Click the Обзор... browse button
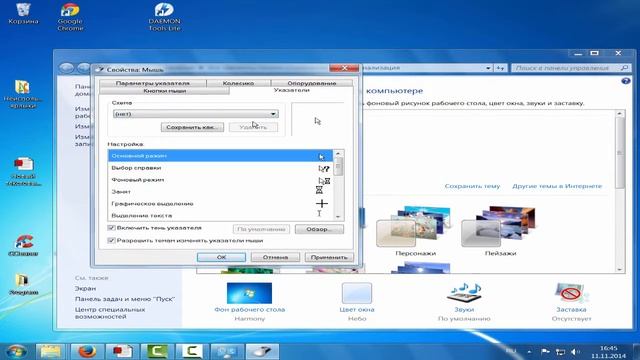 (319, 229)
